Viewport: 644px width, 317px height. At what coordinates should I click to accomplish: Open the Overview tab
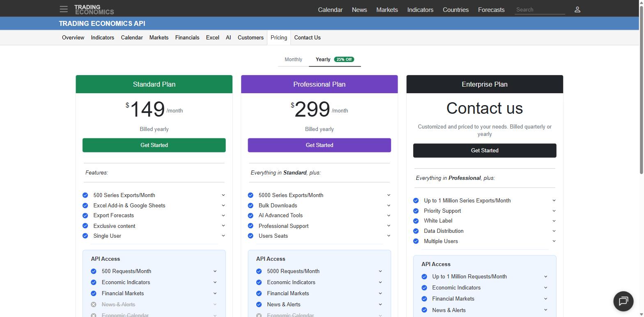73,37
